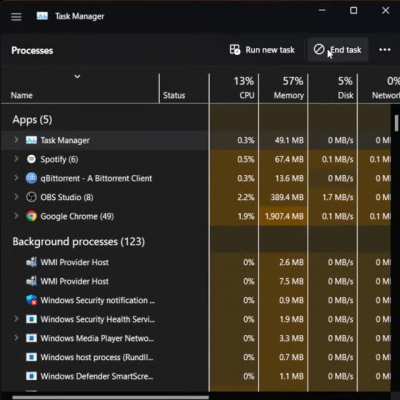Click Windows Defender SmartScreen icon

[31, 376]
